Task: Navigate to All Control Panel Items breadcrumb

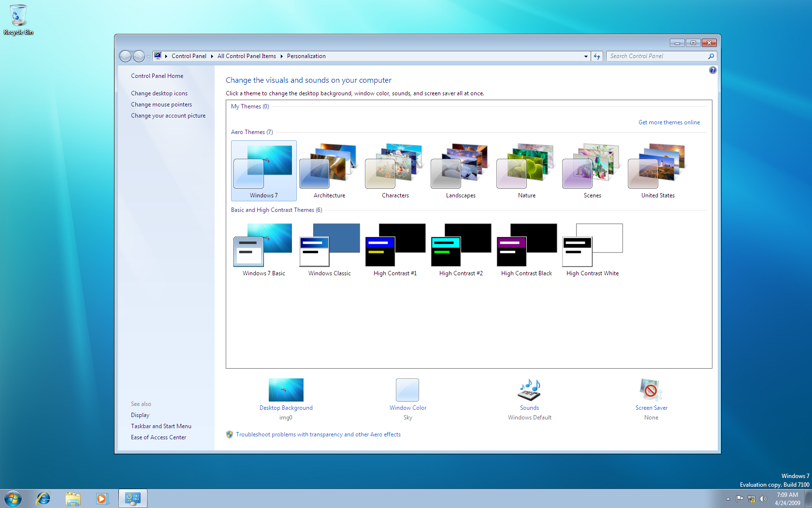Action: click(x=246, y=56)
